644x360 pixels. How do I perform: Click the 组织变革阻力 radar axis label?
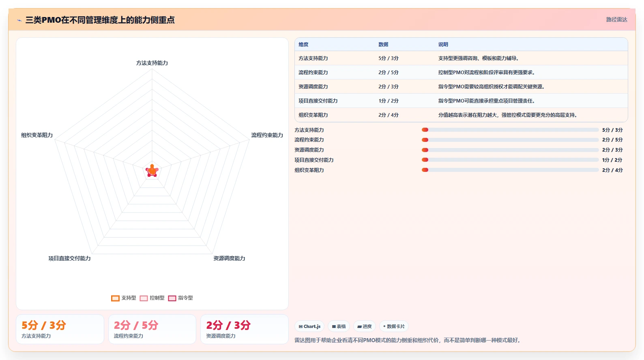pos(37,135)
